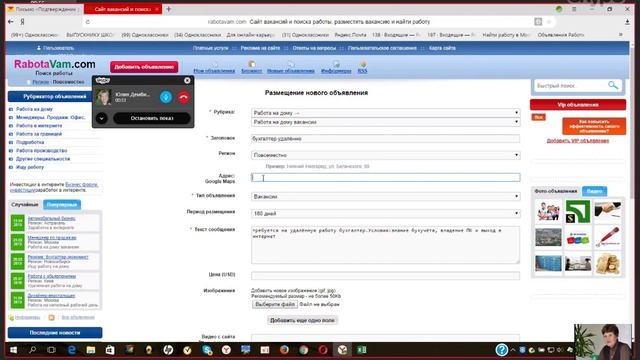Click the RabotaVam.com logo

point(55,64)
